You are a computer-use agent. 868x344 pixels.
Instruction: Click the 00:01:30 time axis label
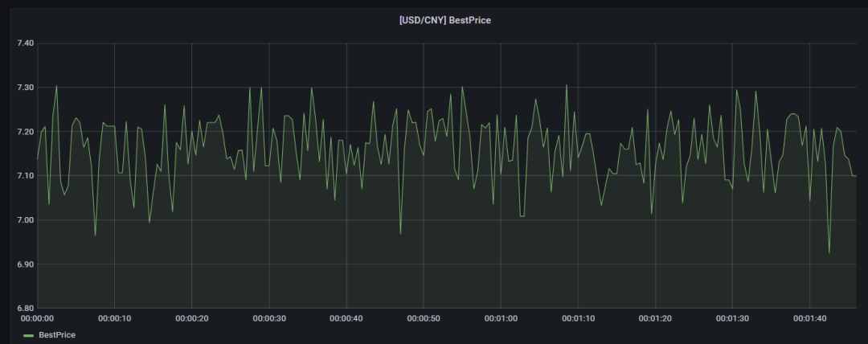click(x=733, y=318)
